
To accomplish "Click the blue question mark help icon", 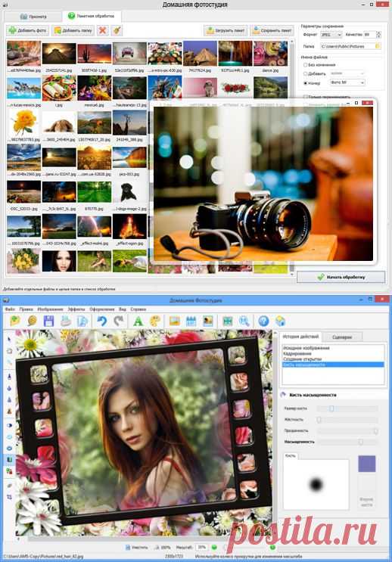I will click(x=263, y=321).
